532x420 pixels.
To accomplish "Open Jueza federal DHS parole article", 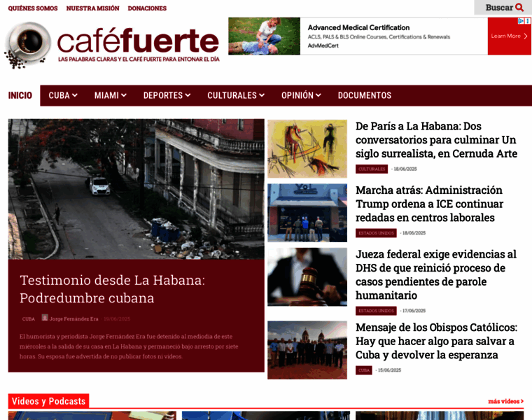I will 436,275.
